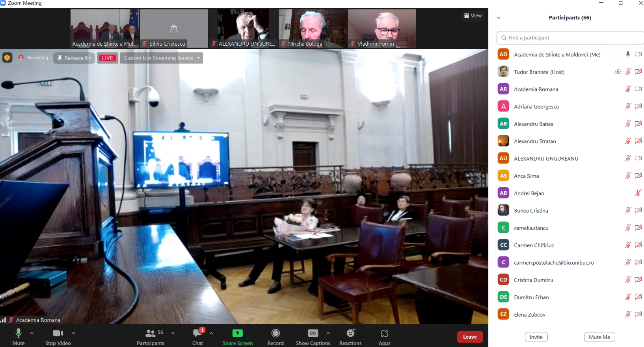
Task: Toggle Academia Romana camera icon
Action: coord(638,89)
